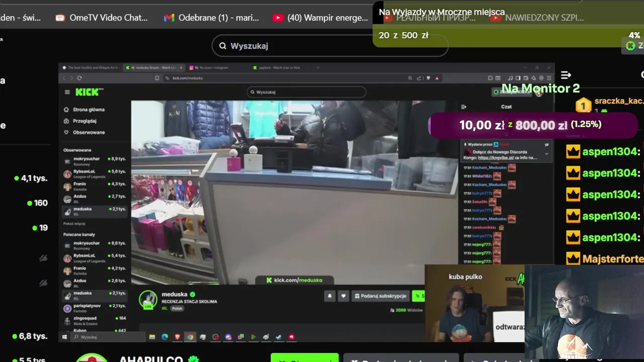
Task: Toggle the Kick sidebar hamburger menu
Action: [x=67, y=92]
